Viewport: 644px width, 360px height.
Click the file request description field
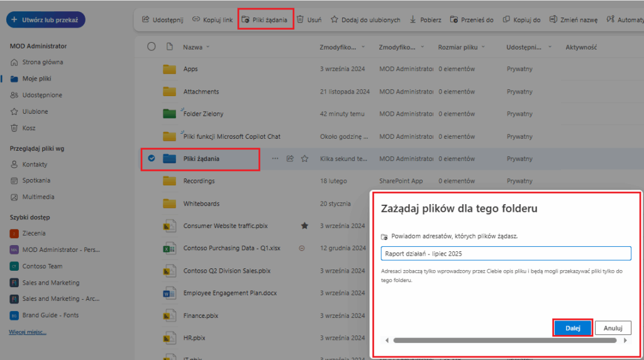pyautogui.click(x=506, y=253)
